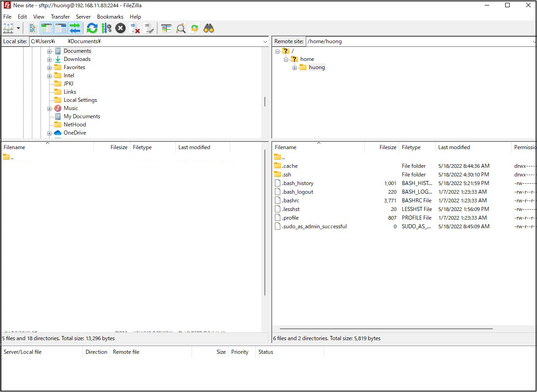Expand the Intel tree node
537x392 pixels.
(49, 76)
